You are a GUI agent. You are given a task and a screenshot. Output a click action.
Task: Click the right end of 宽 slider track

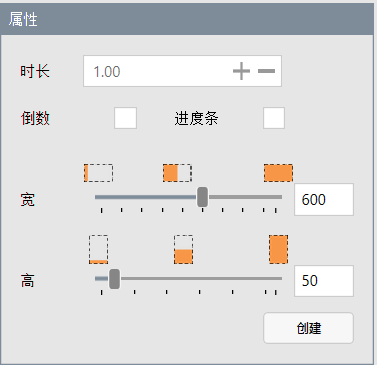(x=280, y=197)
